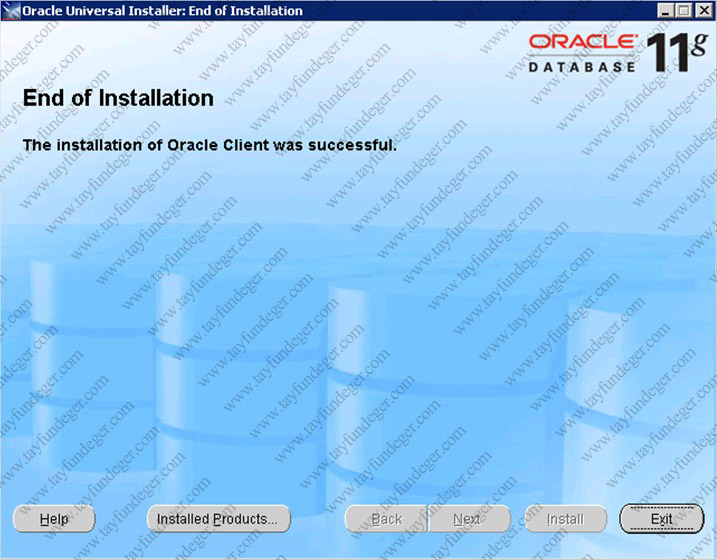The image size is (717, 560).
Task: Click the 'installation of Oracle Client was successful' message
Action: click(x=209, y=145)
